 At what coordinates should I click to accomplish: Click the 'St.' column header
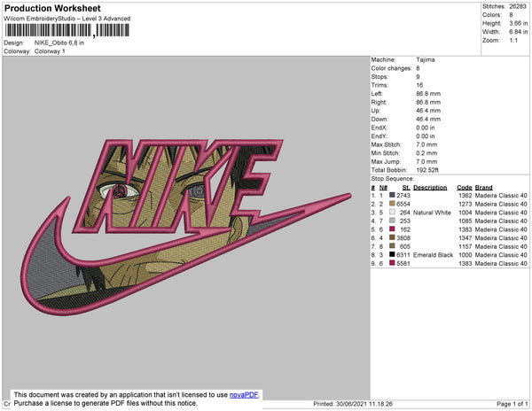[406, 188]
